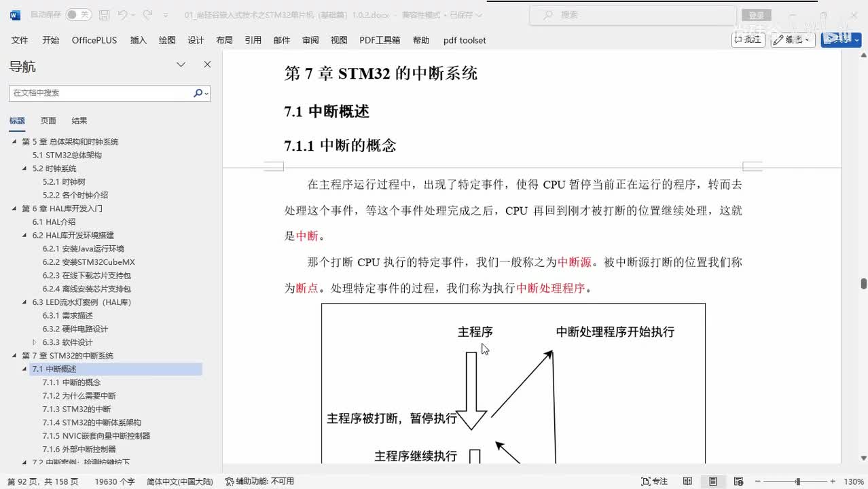Viewport: 868px width, 489px height.
Task: Click the 批注 comments button
Action: pos(748,39)
